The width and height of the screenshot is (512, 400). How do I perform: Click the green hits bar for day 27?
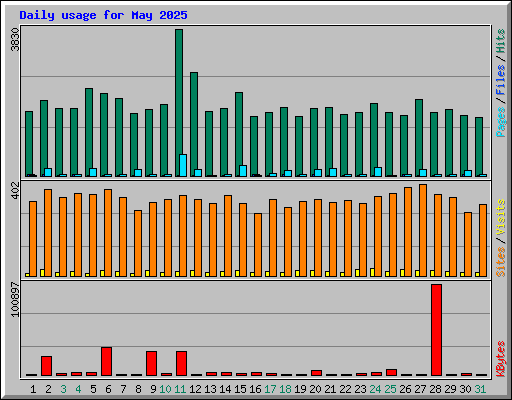pyautogui.click(x=419, y=138)
